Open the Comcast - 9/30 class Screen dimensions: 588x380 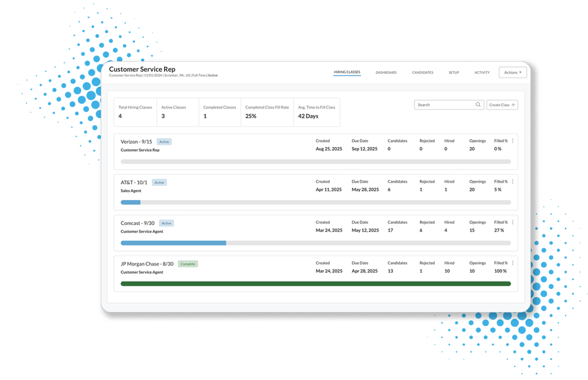point(138,223)
